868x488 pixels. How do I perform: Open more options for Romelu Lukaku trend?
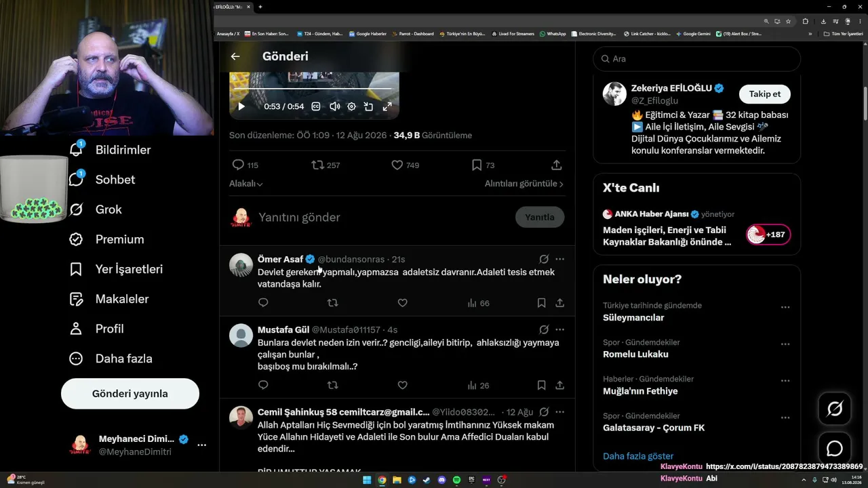click(785, 344)
